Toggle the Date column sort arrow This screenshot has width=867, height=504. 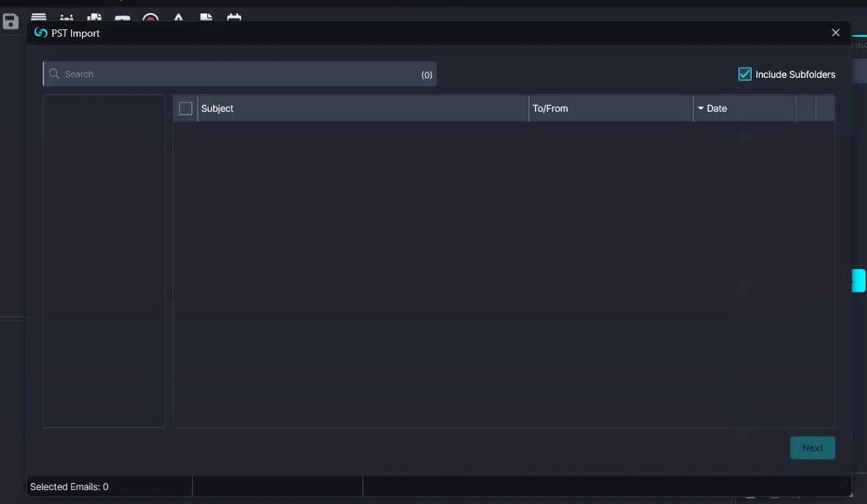701,109
